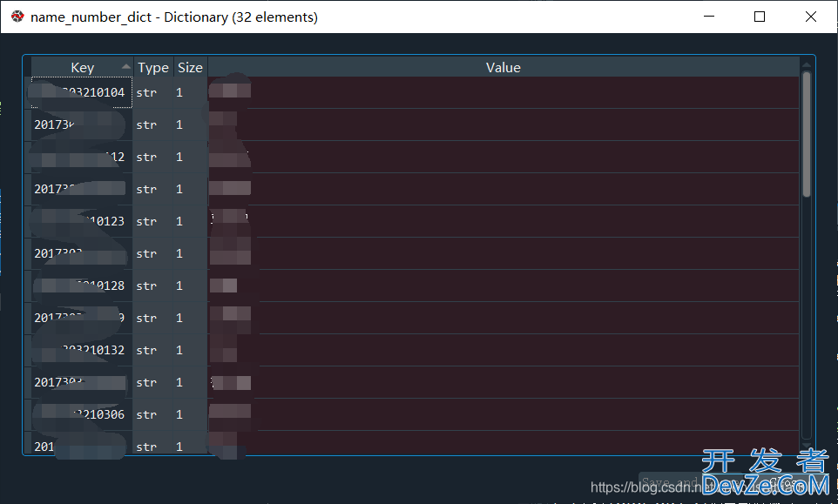Click the size value 1 in the 03210104 row
Image resolution: width=838 pixels, height=504 pixels.
coord(190,92)
